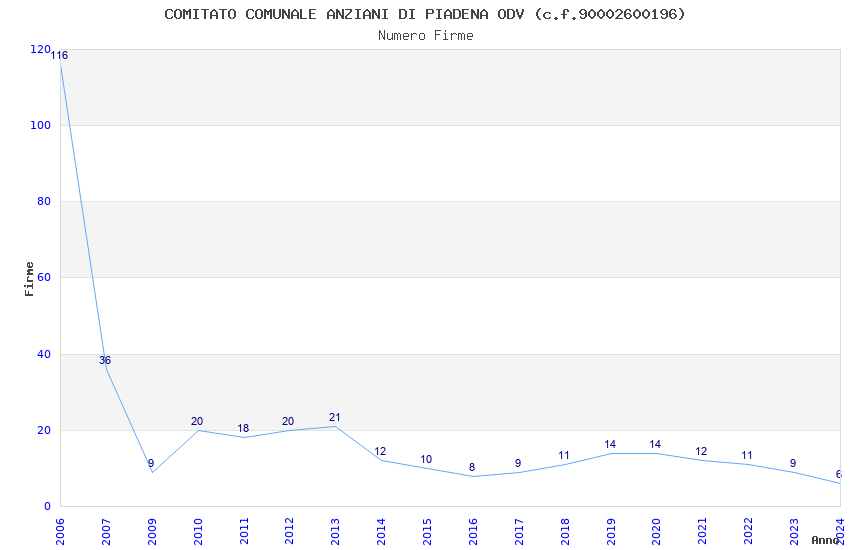The width and height of the screenshot is (850, 550).
Task: Click the 2019 year label
Action: coord(610,530)
